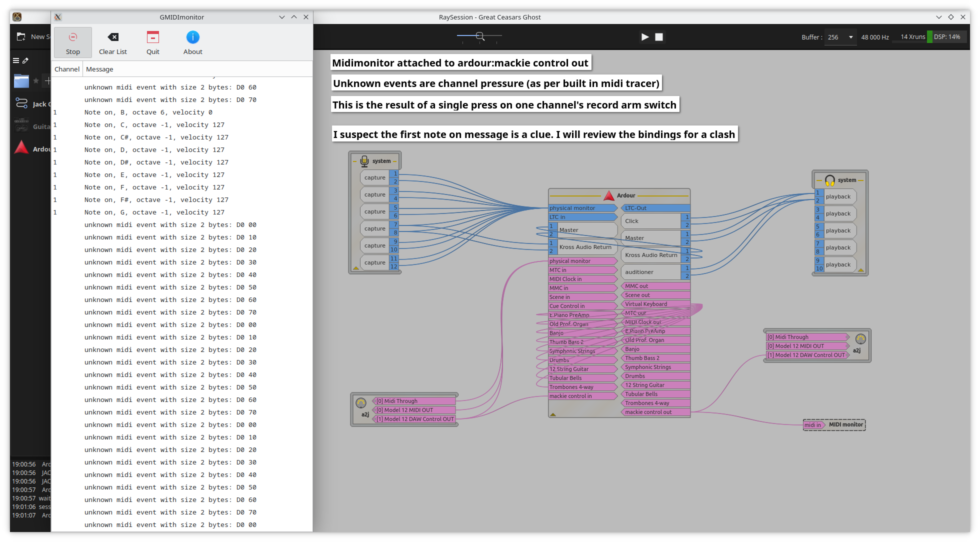Collapse the system capture box triangle
This screenshot has height=542, width=980.
(355, 268)
